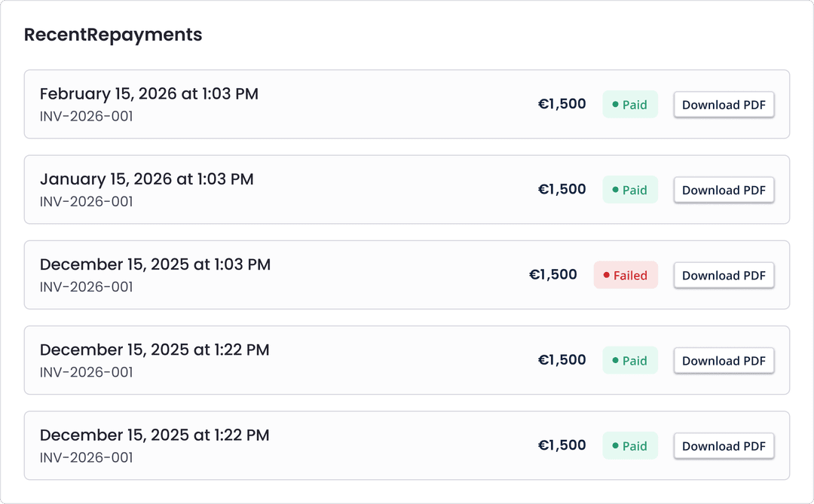Select the January 15, 2026 date text
The width and height of the screenshot is (814, 504).
point(146,179)
